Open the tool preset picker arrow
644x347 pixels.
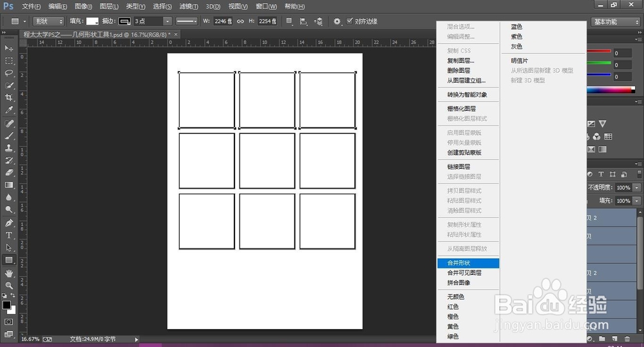(x=24, y=21)
